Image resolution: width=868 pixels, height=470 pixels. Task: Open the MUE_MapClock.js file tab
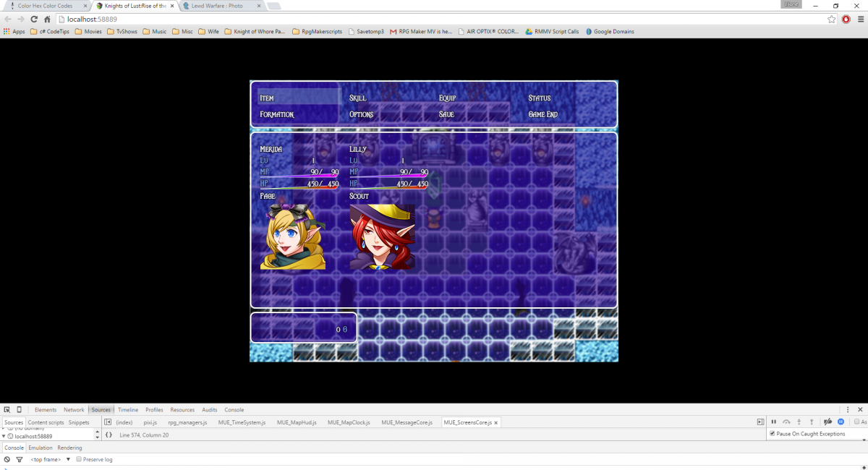(349, 422)
